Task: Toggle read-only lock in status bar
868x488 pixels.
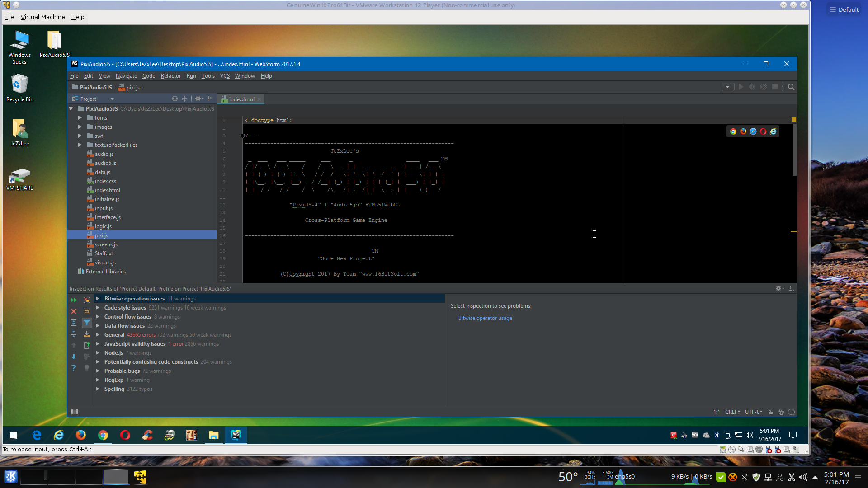Action: pyautogui.click(x=771, y=412)
